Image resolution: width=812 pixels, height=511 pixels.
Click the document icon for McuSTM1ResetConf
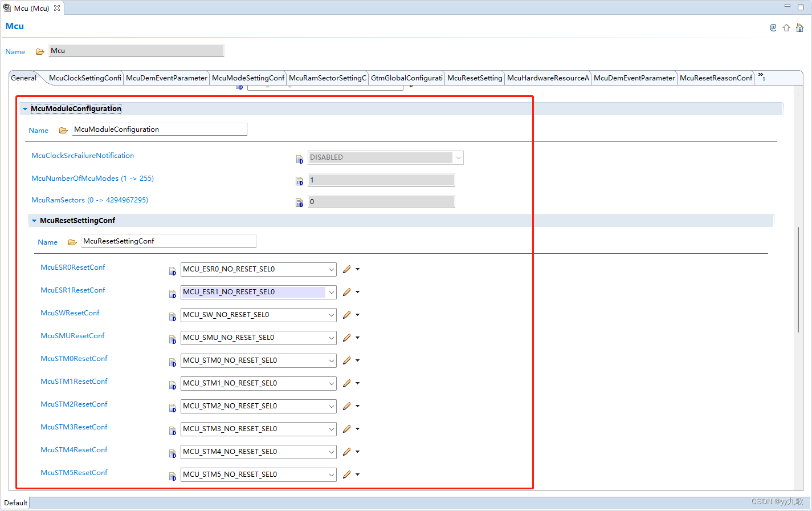coord(172,386)
